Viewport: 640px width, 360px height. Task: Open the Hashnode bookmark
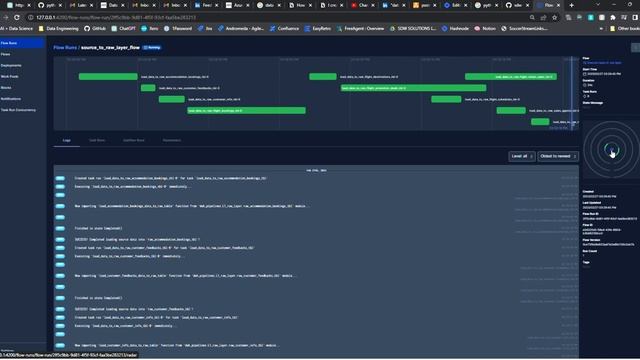click(456, 29)
